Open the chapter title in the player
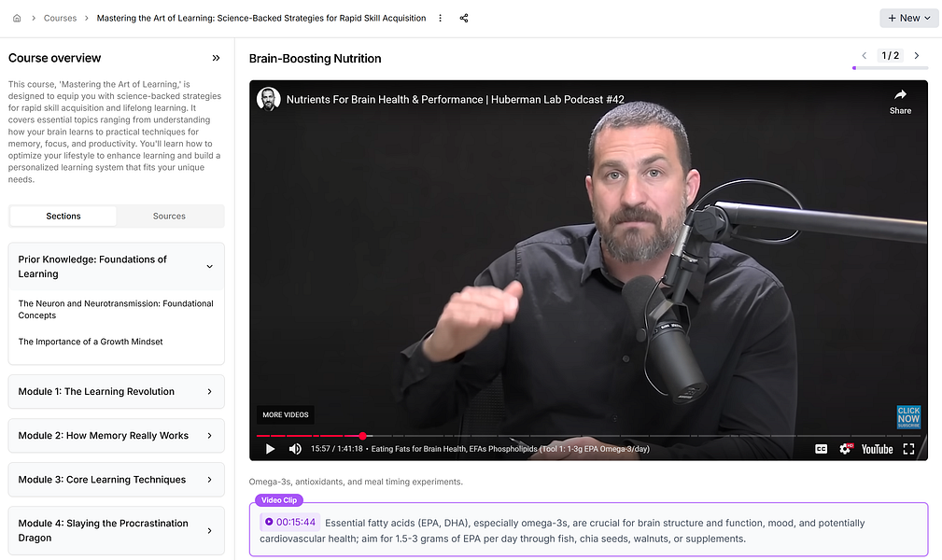The width and height of the screenshot is (942, 560). pyautogui.click(x=510, y=449)
